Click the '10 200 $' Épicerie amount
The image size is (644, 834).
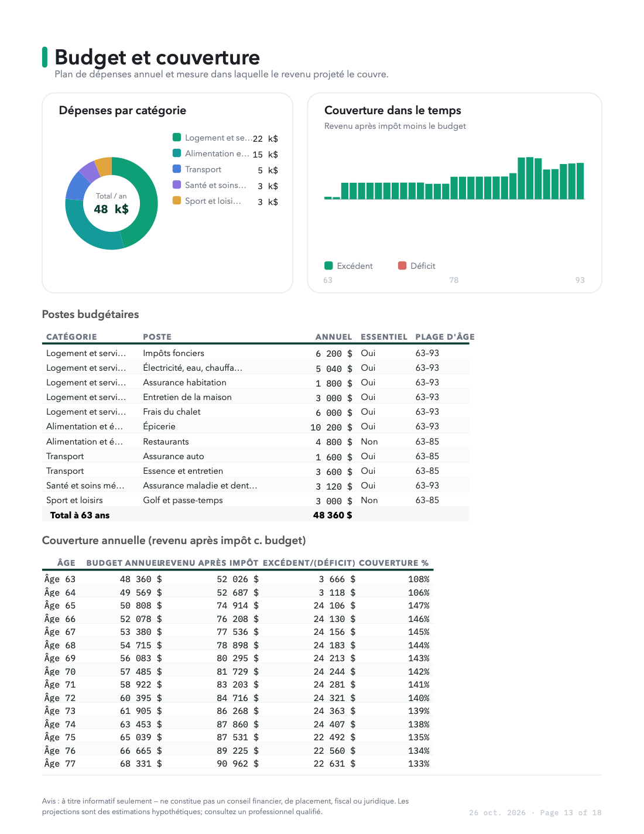(x=331, y=427)
